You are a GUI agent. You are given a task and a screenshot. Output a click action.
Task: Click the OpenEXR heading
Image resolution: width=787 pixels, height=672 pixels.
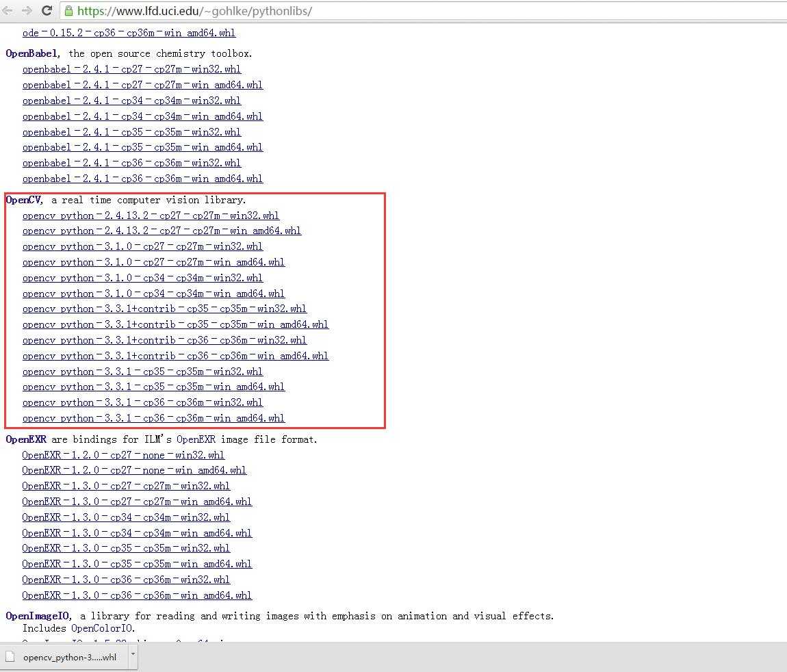26,439
